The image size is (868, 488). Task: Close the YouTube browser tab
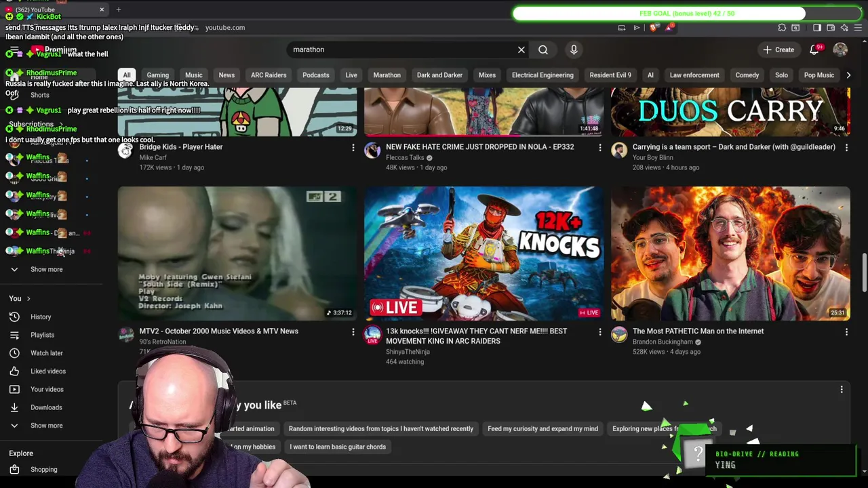[102, 9]
